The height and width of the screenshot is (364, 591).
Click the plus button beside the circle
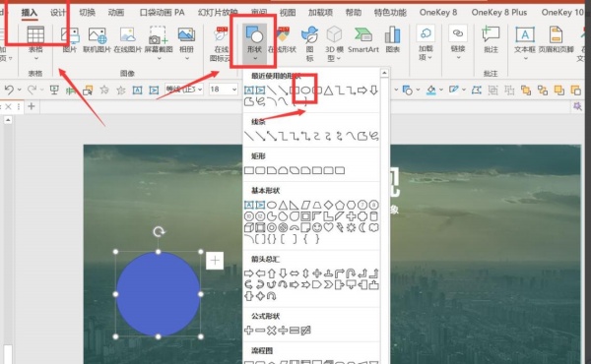click(215, 261)
